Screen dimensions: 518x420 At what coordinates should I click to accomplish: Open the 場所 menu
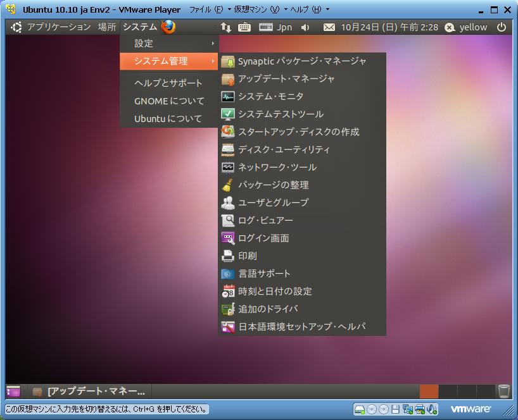click(107, 27)
